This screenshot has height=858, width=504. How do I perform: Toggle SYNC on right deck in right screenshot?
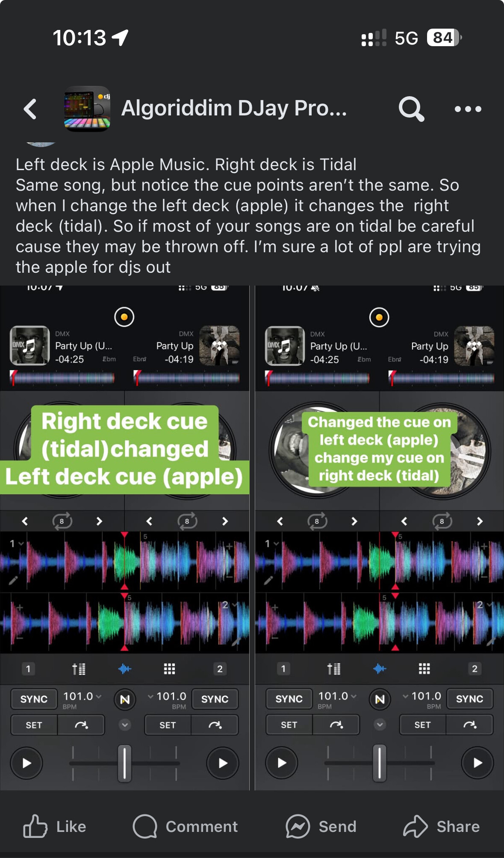[469, 699]
